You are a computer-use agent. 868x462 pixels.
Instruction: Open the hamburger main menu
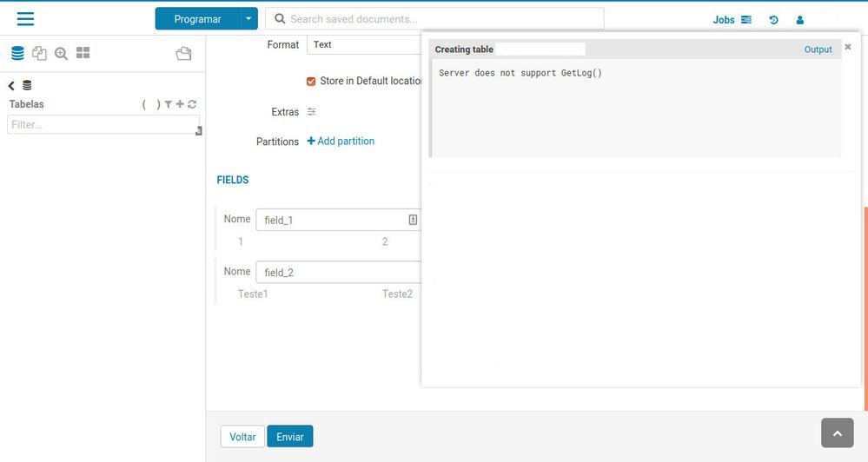[25, 19]
